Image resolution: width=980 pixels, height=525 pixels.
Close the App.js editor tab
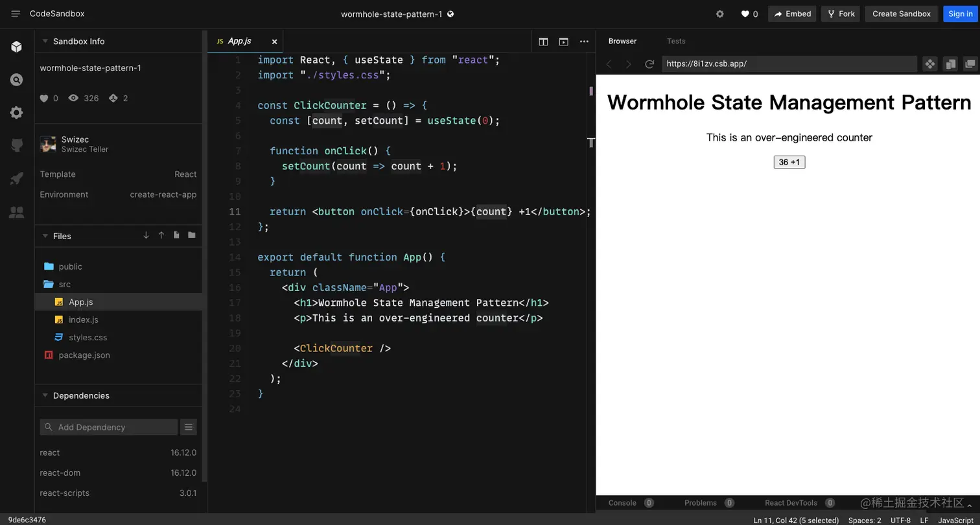[x=274, y=41]
